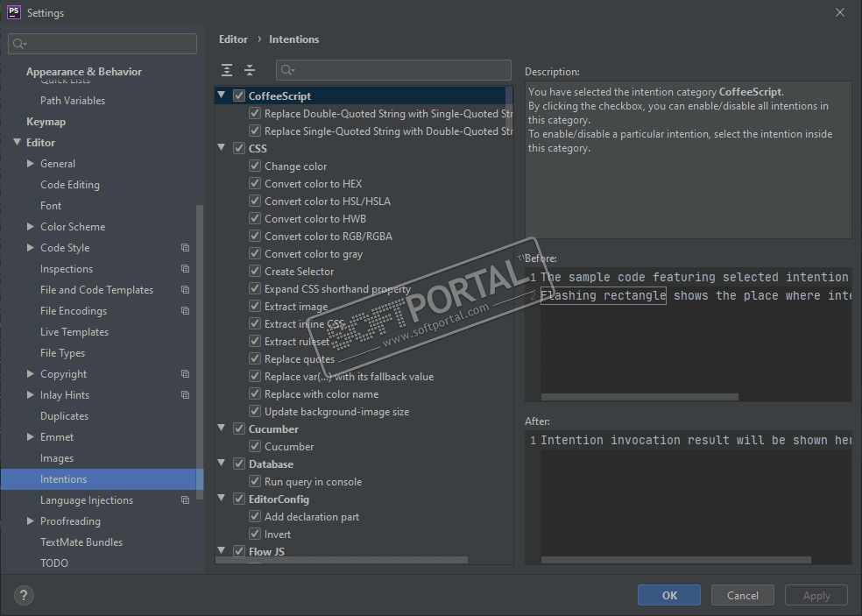The width and height of the screenshot is (862, 616).
Task: Click search magnifier icon in settings search box
Action: click(19, 44)
